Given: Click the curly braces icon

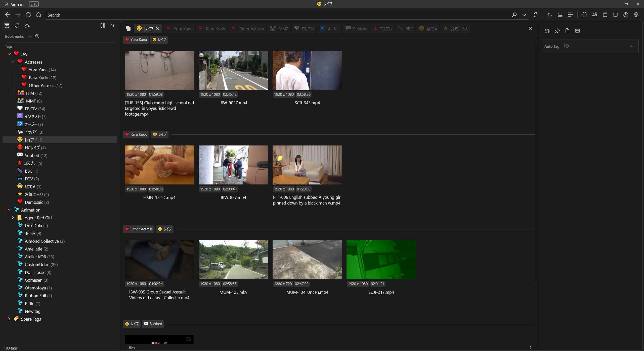Looking at the screenshot, I should point(584,15).
